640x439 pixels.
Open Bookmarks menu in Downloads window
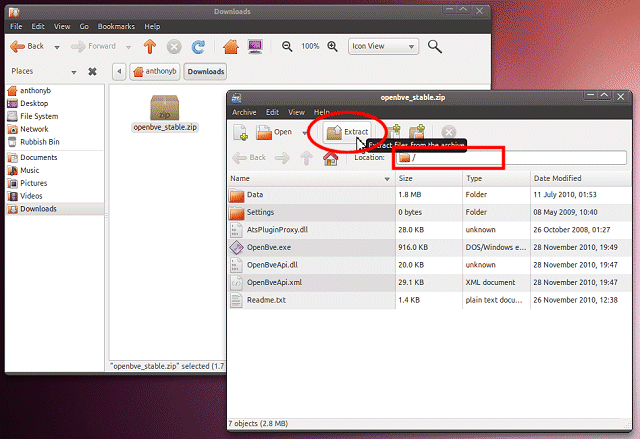tap(116, 27)
